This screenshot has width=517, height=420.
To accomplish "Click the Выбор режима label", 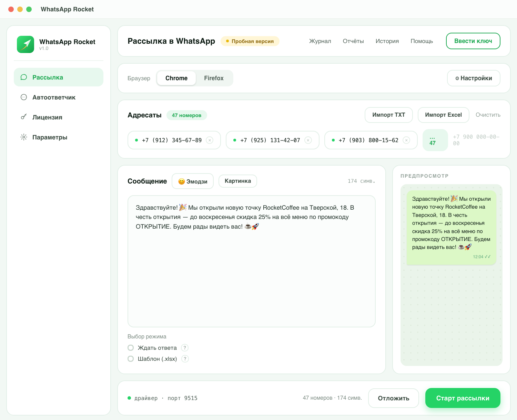I will tap(147, 337).
